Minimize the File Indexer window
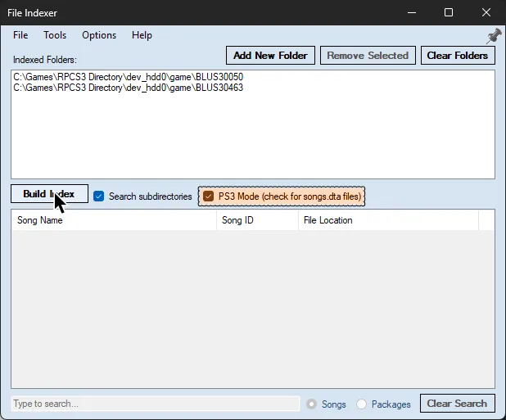 tap(412, 12)
